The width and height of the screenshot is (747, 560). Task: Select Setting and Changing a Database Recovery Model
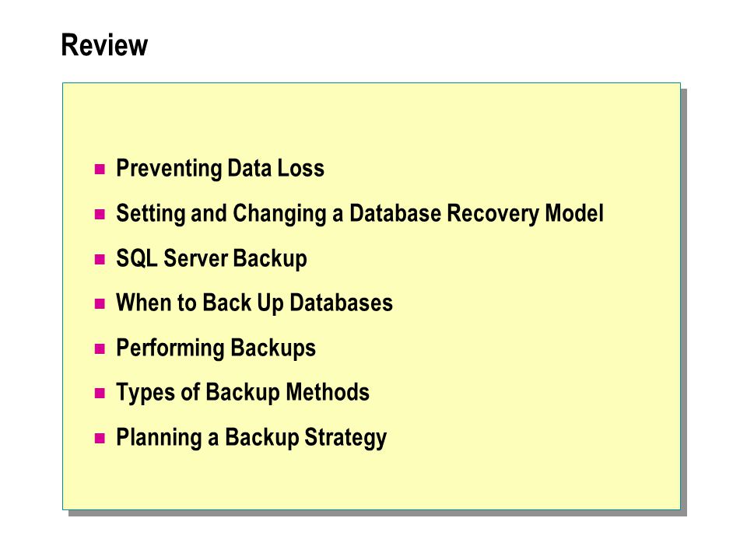point(359,214)
